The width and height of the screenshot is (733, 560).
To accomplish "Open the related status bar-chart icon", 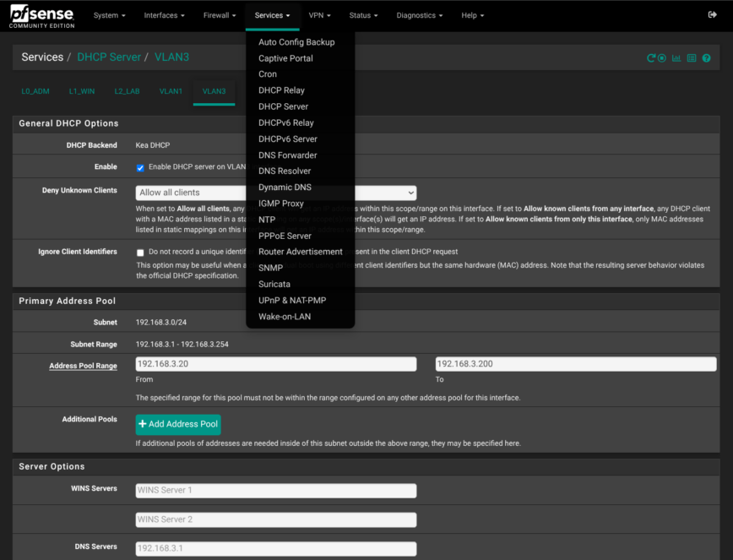I will click(676, 58).
